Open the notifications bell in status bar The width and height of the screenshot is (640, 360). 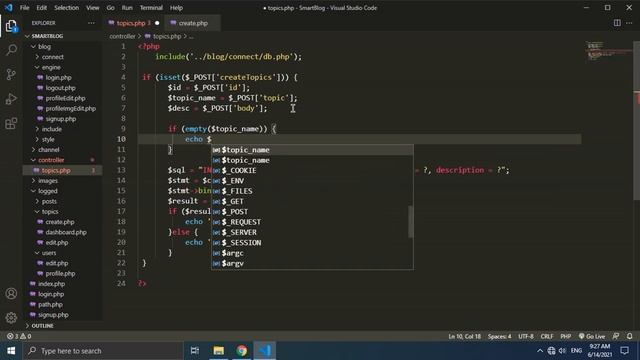point(629,336)
